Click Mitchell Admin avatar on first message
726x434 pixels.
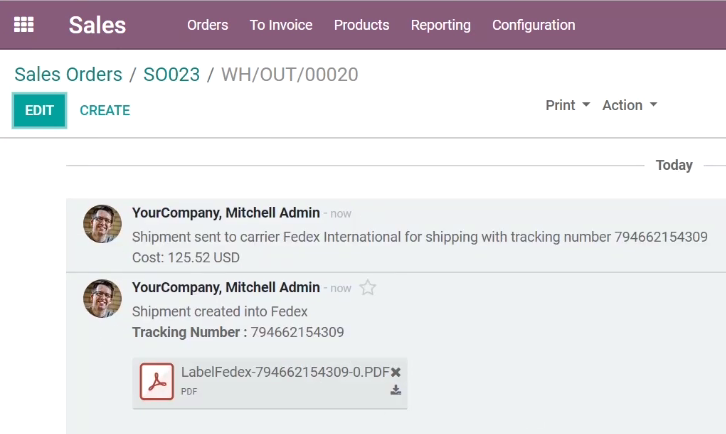pyautogui.click(x=102, y=224)
